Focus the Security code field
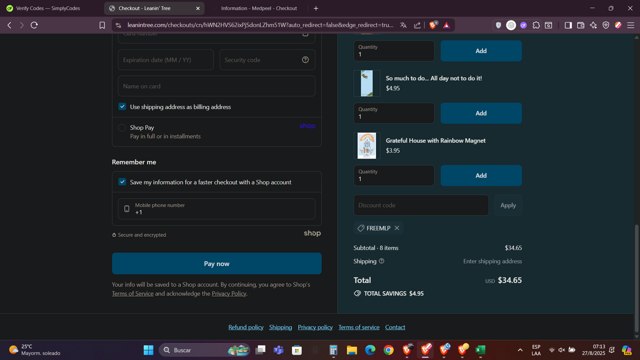Image resolution: width=640 pixels, height=360 pixels. (267, 60)
